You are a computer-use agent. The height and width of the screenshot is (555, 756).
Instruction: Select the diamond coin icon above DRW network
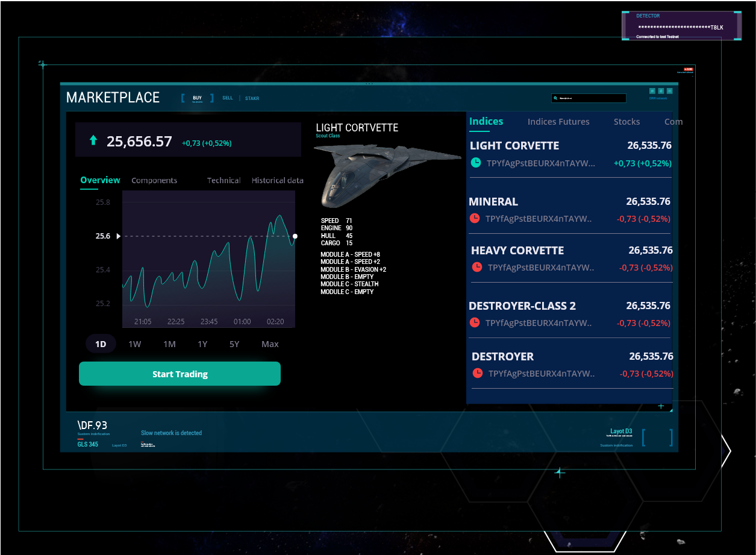pos(661,91)
